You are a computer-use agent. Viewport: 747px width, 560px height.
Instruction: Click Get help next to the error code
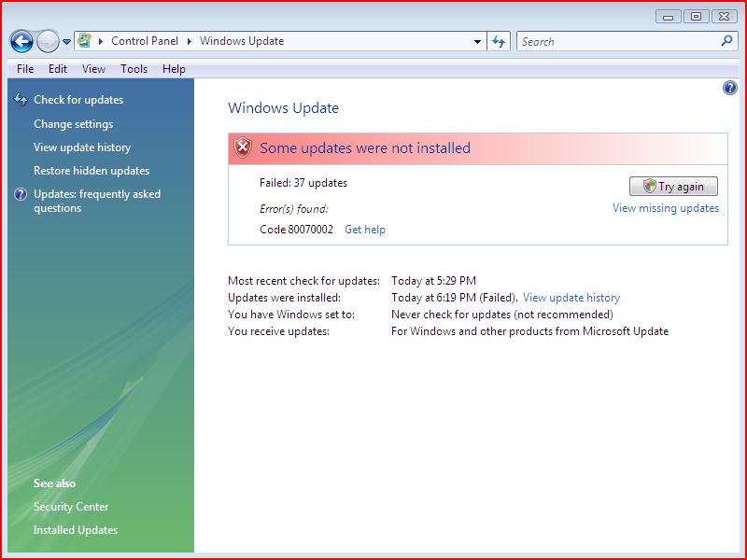pos(365,230)
